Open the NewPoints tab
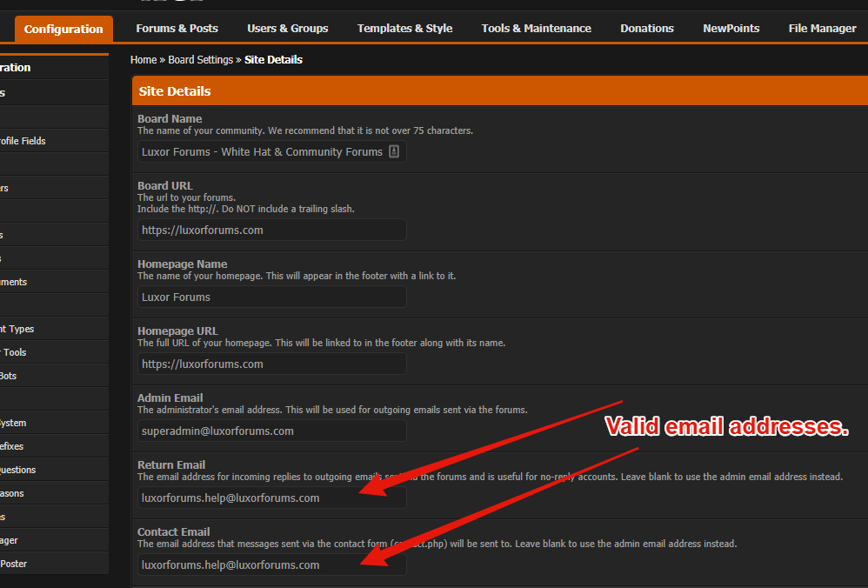Screen dimensions: 868x588 click(x=731, y=28)
